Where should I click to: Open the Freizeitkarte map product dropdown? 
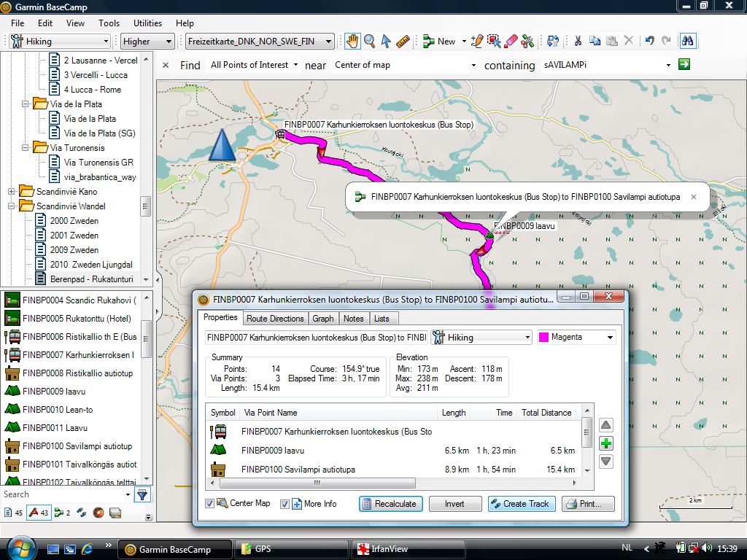pyautogui.click(x=259, y=42)
